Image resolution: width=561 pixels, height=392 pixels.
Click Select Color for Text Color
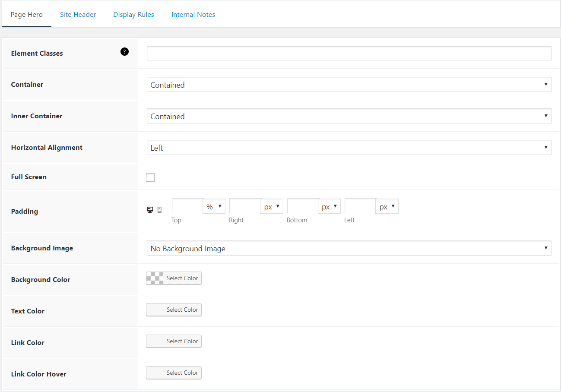pyautogui.click(x=182, y=310)
